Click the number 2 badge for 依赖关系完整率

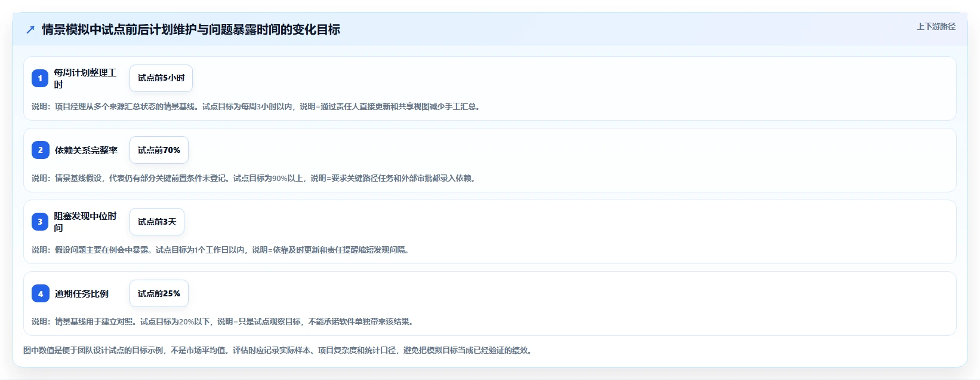click(40, 150)
